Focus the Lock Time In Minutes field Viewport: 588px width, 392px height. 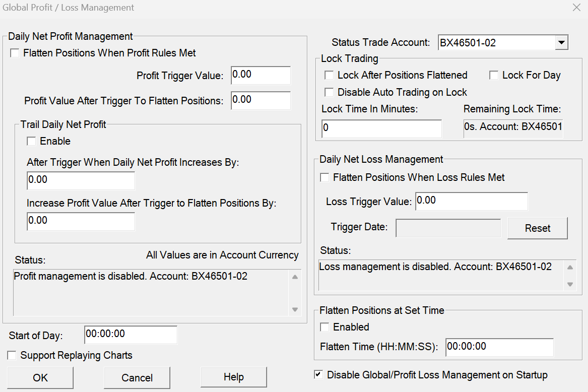381,128
